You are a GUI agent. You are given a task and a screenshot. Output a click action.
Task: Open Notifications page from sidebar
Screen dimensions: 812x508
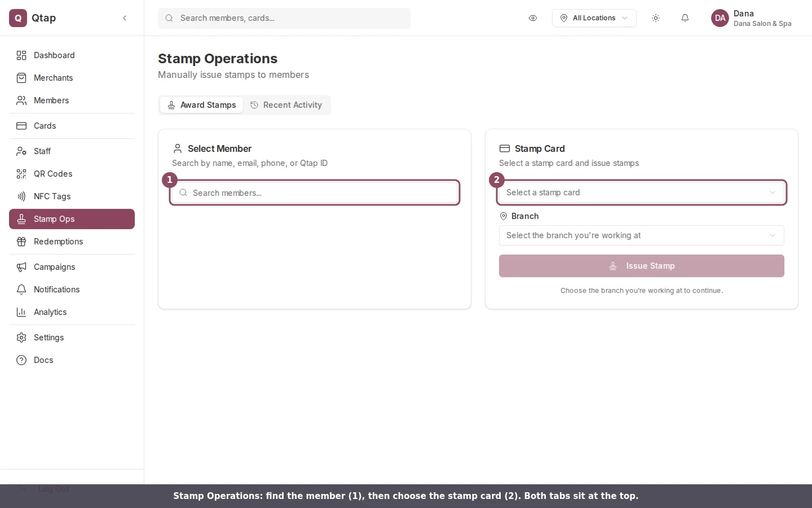(x=72, y=290)
